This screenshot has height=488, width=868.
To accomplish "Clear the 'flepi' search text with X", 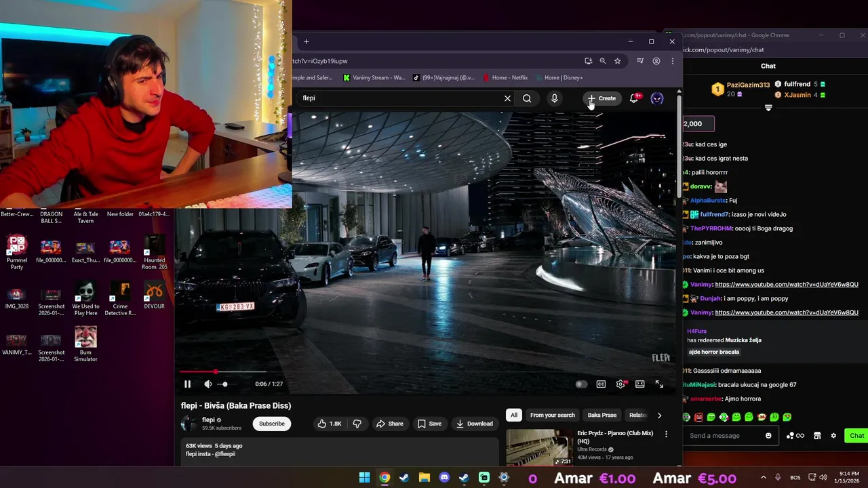I will pos(507,98).
